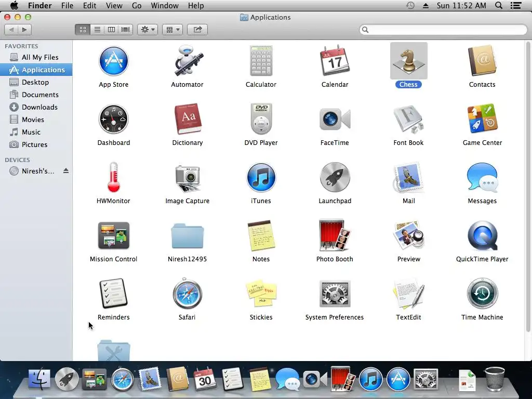The height and width of the screenshot is (399, 532).
Task: Select the TextEdit icon
Action: tap(408, 294)
